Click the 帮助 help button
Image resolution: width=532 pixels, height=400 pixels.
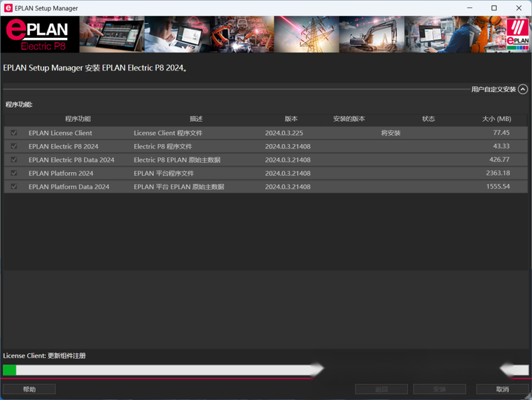[x=29, y=389]
